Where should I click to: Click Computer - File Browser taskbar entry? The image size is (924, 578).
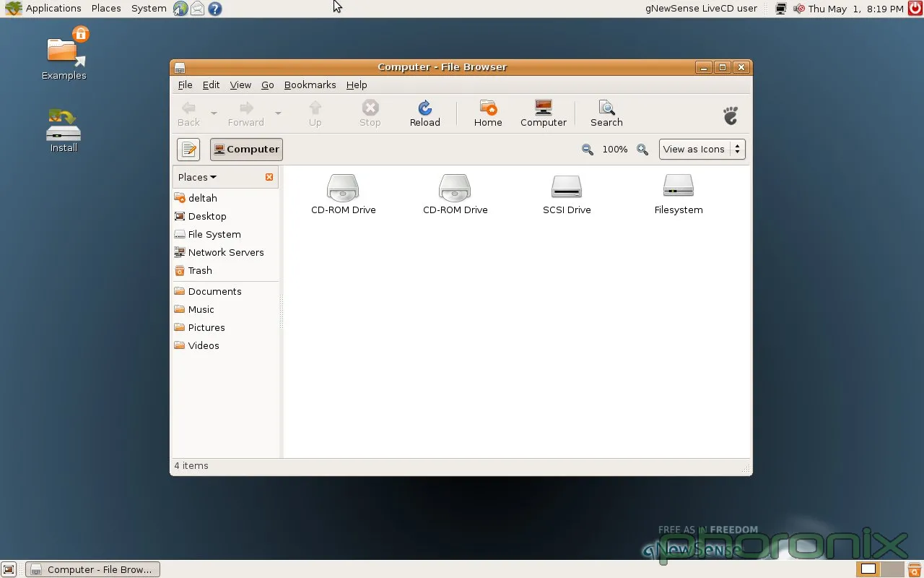tap(92, 569)
